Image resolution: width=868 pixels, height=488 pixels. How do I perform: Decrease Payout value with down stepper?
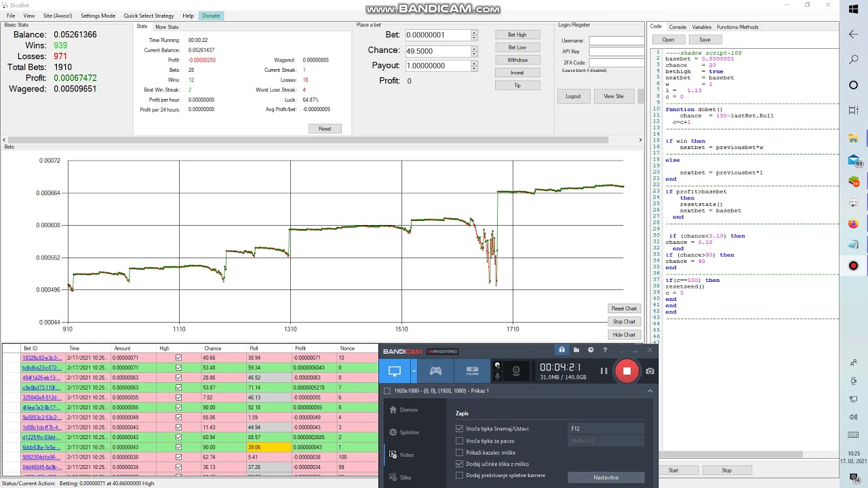coord(473,68)
